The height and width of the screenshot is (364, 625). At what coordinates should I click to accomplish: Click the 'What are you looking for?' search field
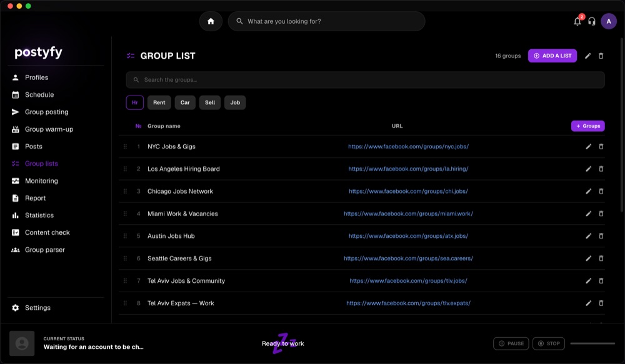(326, 21)
